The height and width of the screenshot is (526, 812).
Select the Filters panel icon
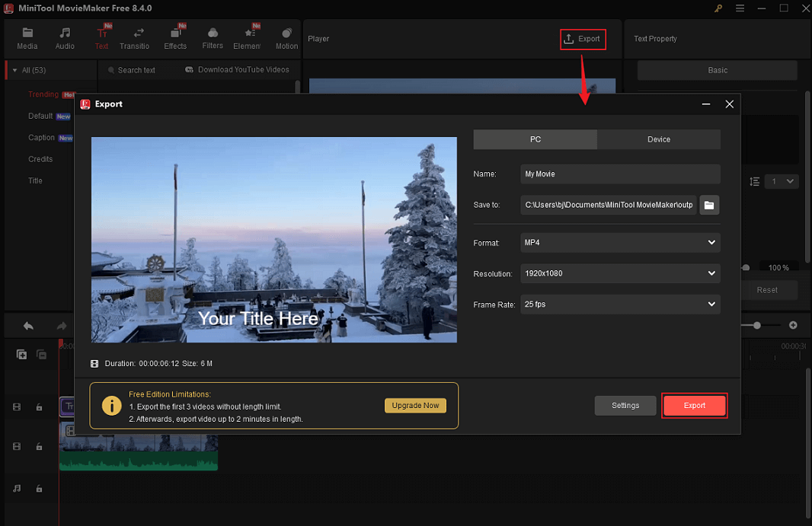(x=213, y=37)
